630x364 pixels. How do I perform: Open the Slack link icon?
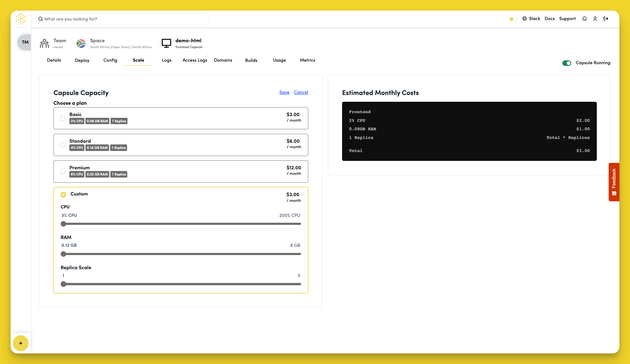[x=525, y=19]
